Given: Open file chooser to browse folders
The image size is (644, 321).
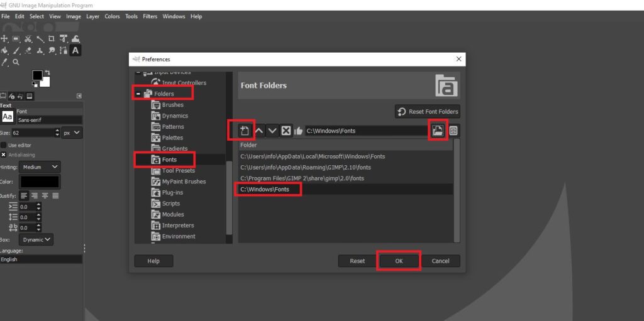Looking at the screenshot, I should [x=438, y=131].
